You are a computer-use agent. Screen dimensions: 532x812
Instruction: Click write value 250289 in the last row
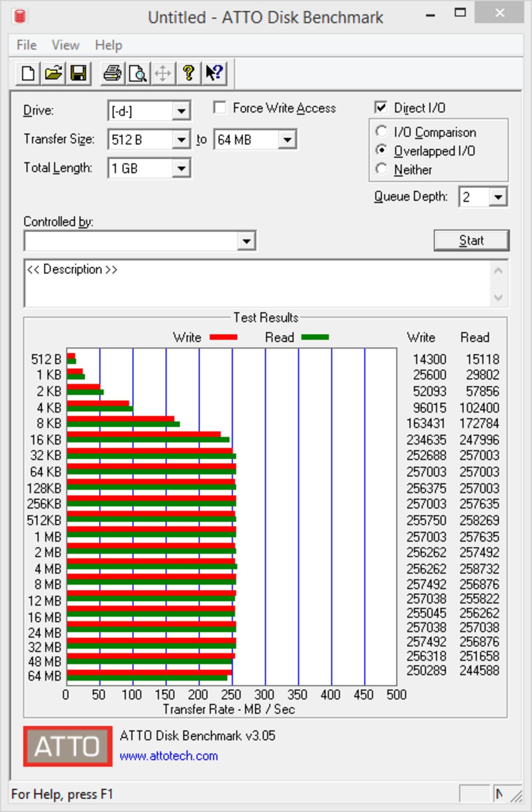(426, 670)
